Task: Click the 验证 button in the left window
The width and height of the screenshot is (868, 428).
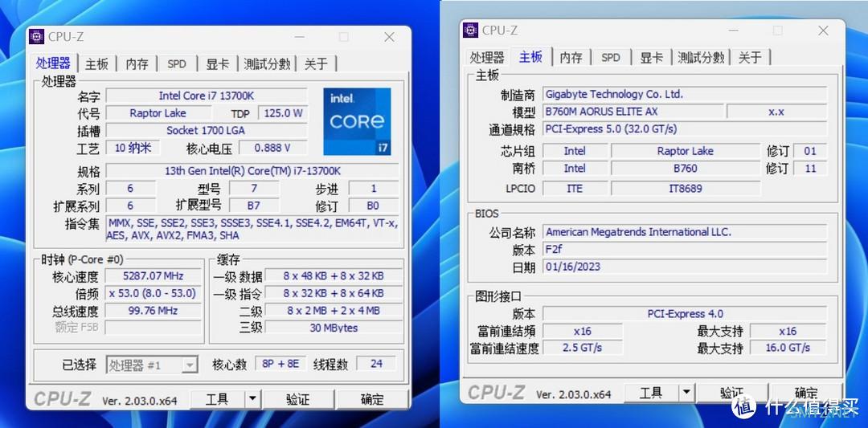Action: tap(298, 400)
